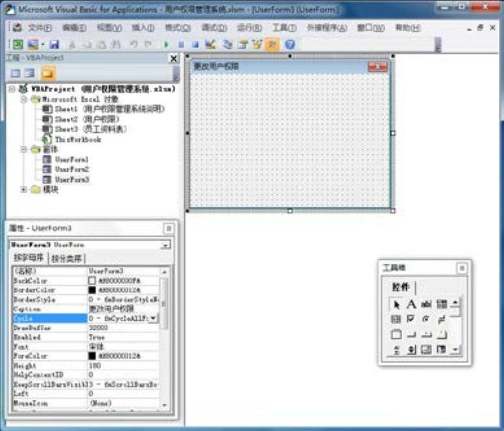
Task: Run the macro with the green play icon
Action: coord(166,44)
